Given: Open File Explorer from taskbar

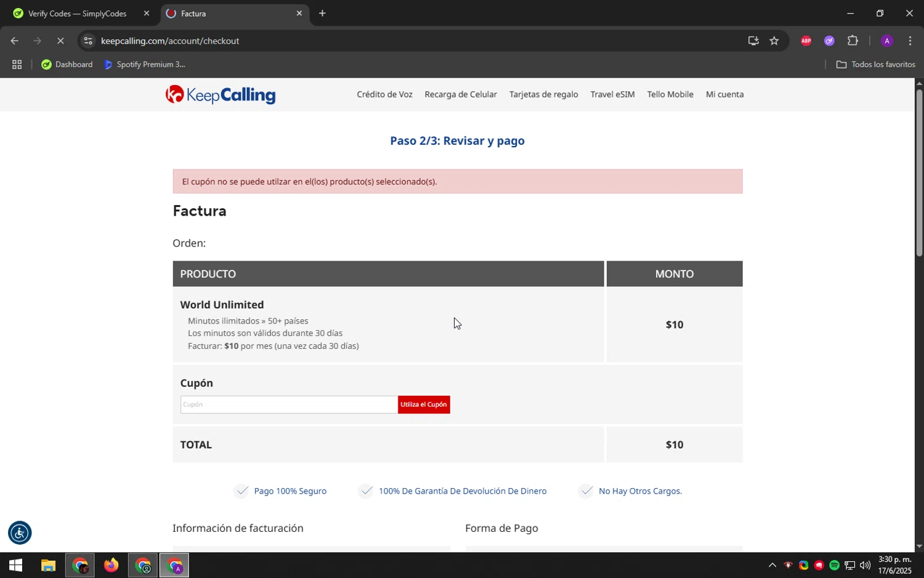Looking at the screenshot, I should click(48, 565).
